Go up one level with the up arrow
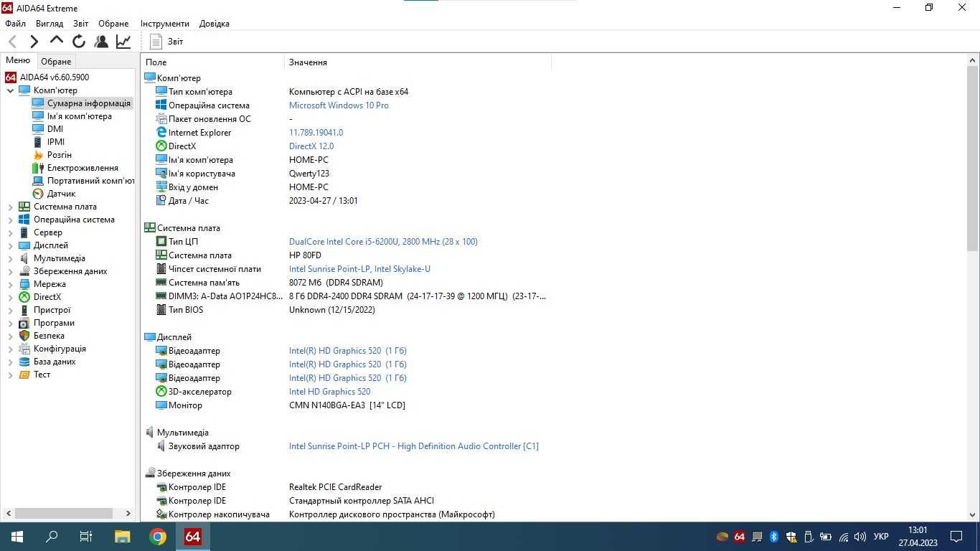 57,41
